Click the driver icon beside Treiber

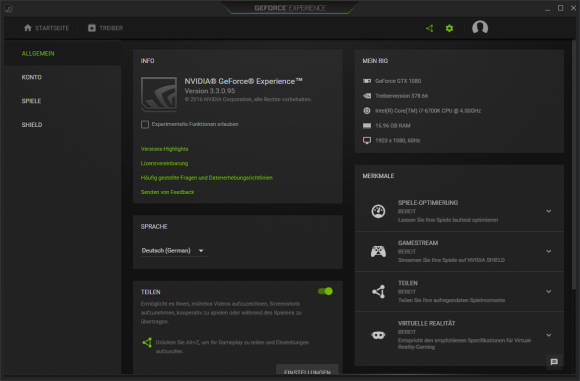92,28
